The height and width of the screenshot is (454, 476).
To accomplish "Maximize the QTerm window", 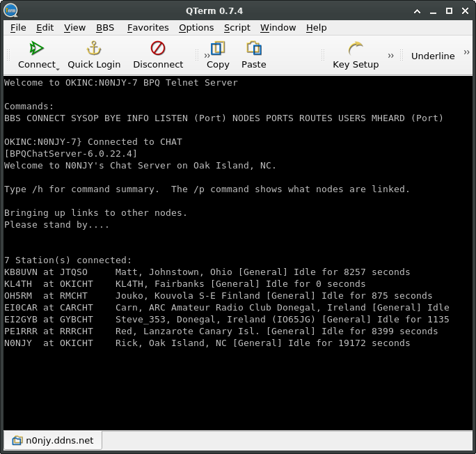I will pos(449,10).
